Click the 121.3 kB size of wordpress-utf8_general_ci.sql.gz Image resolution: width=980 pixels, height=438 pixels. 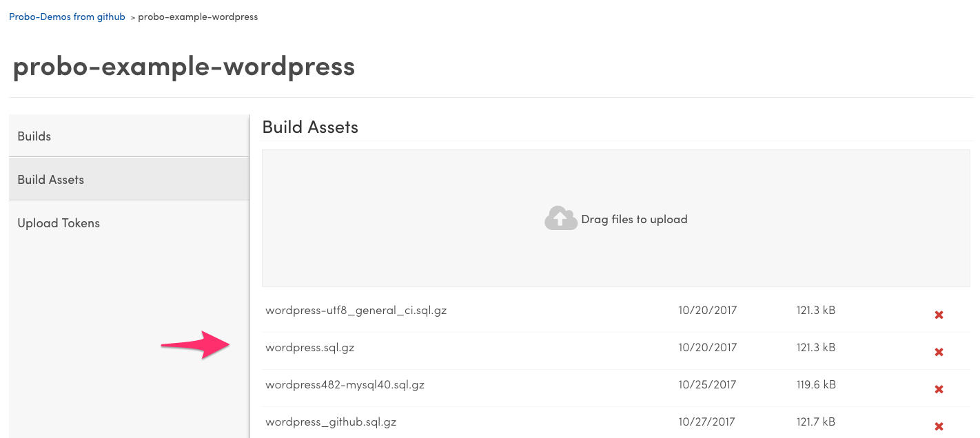(x=816, y=310)
